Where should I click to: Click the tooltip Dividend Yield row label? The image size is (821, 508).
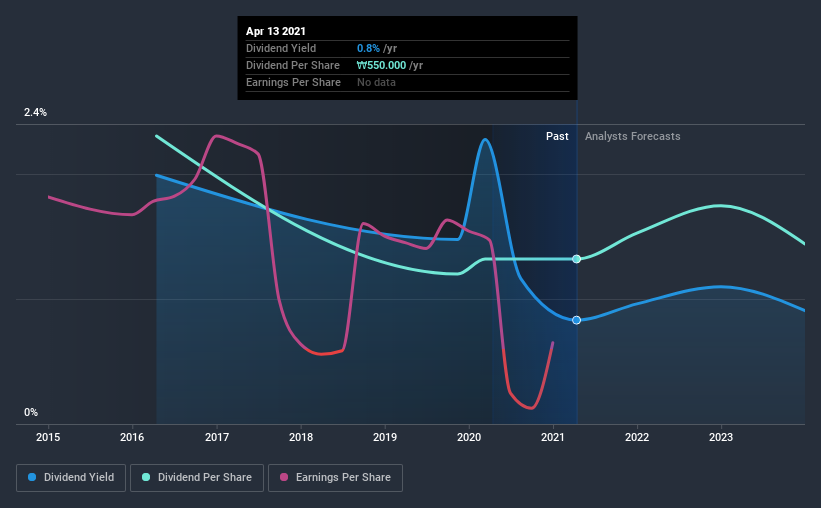point(281,48)
